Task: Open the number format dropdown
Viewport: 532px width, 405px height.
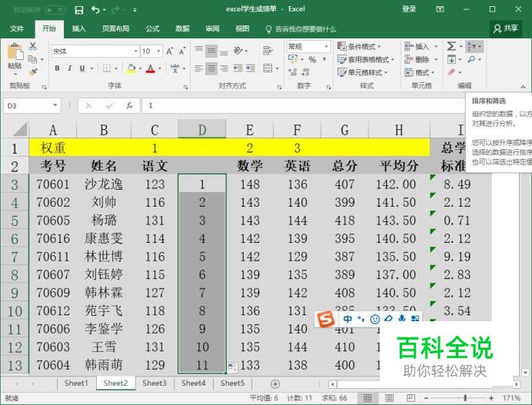Action: (x=326, y=46)
